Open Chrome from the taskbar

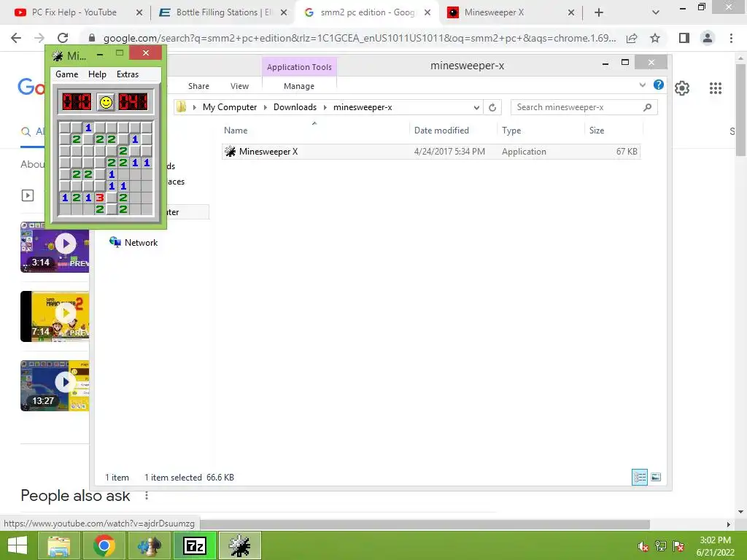[x=104, y=545]
